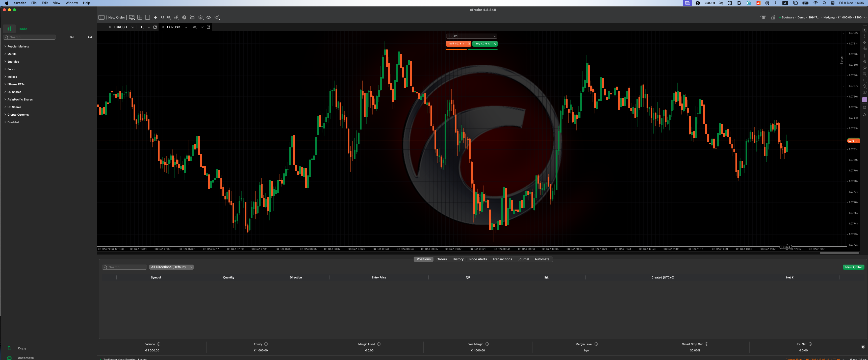Screen dimensions: 868x360
Task: Select the rectangle shape drawing tool
Action: [864, 80]
